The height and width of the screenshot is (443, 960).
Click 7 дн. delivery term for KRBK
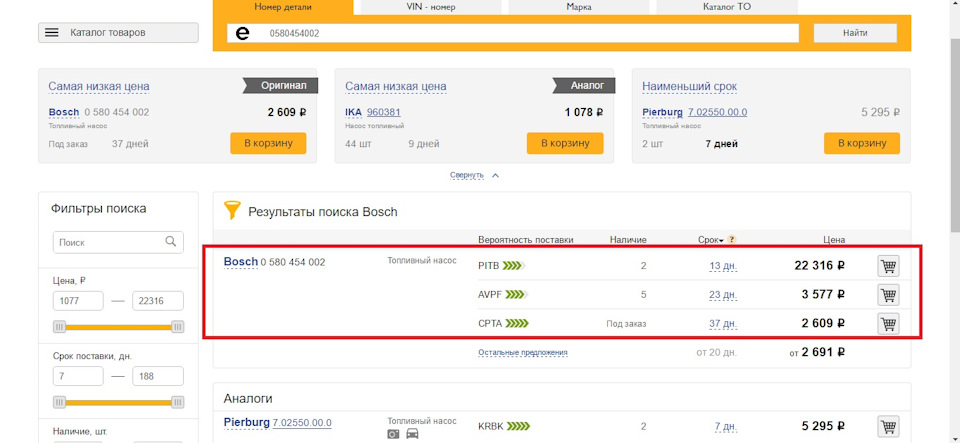[x=726, y=426]
